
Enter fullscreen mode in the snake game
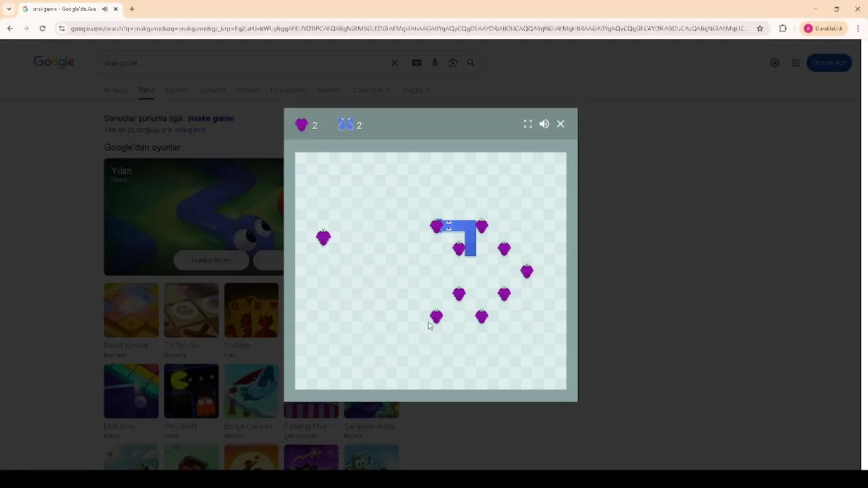(x=528, y=124)
